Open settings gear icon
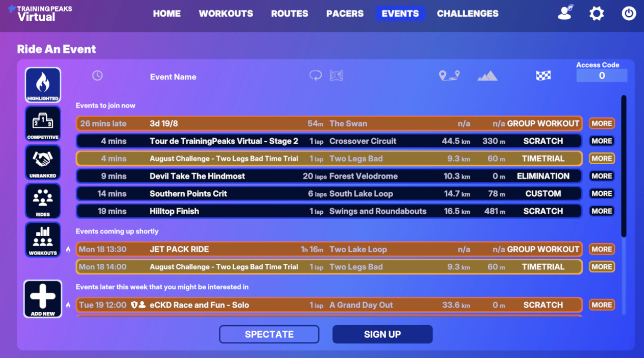Screen dimensions: 644x358 (x=596, y=13)
